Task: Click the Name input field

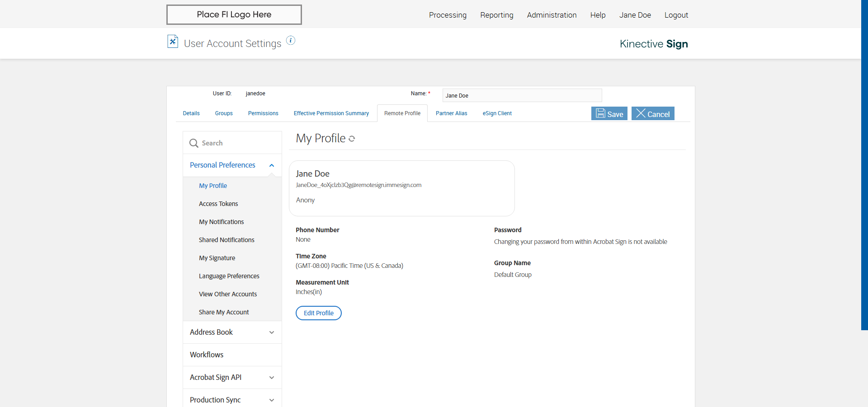Action: [522, 95]
